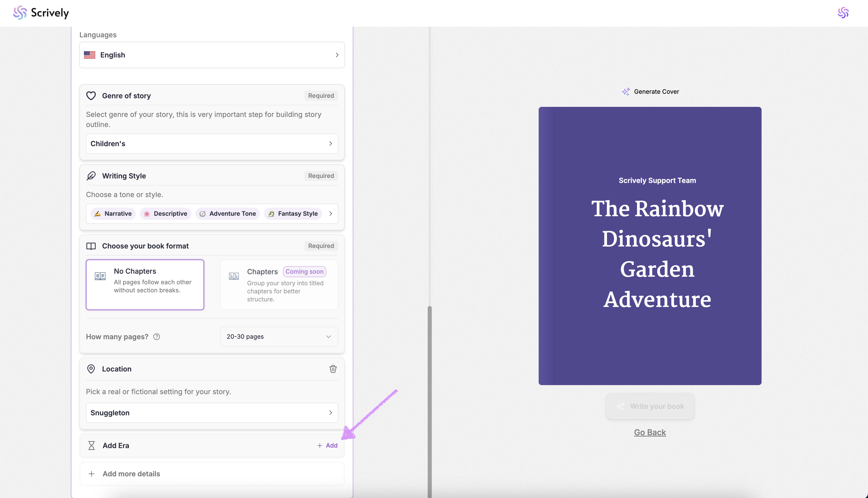The image size is (868, 498).
Task: Expand the Snuggleton location selector
Action: 212,413
